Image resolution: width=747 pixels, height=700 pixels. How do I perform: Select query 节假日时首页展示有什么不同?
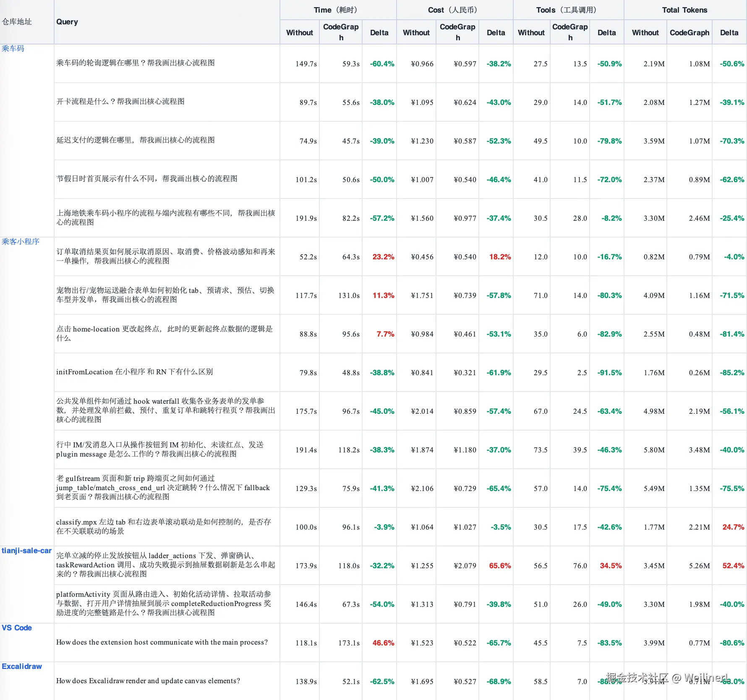click(147, 179)
